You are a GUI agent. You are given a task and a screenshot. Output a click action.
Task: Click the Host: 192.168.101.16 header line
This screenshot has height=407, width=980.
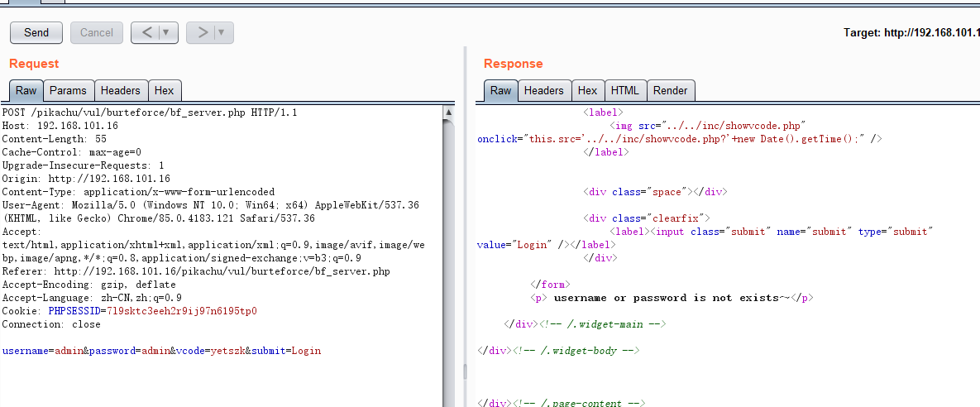point(60,126)
